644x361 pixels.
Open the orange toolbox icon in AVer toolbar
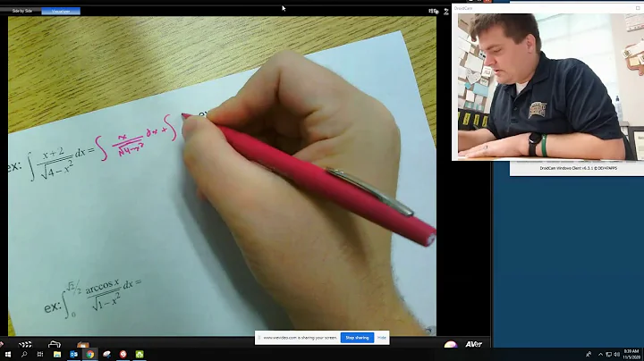click(x=83, y=344)
